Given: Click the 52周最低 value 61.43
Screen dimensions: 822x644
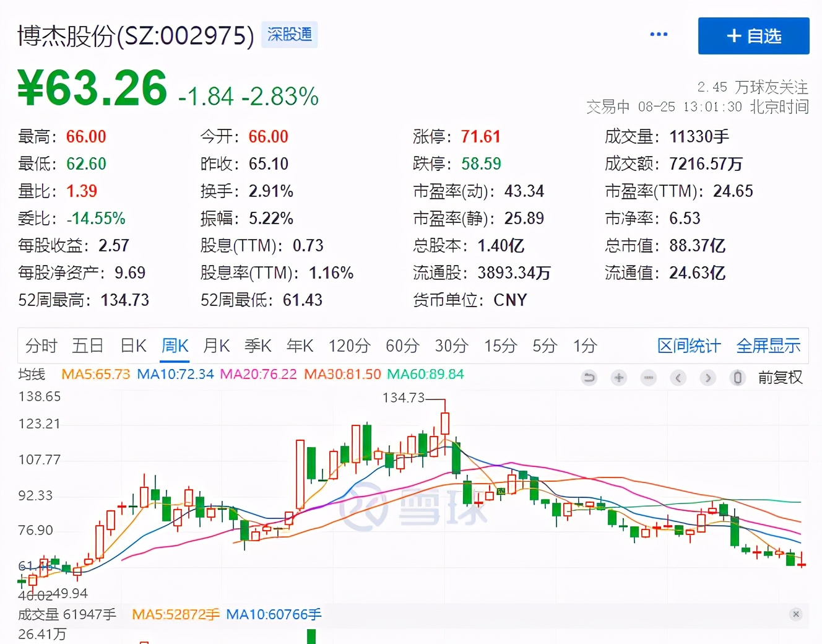Looking at the screenshot, I should point(303,300).
